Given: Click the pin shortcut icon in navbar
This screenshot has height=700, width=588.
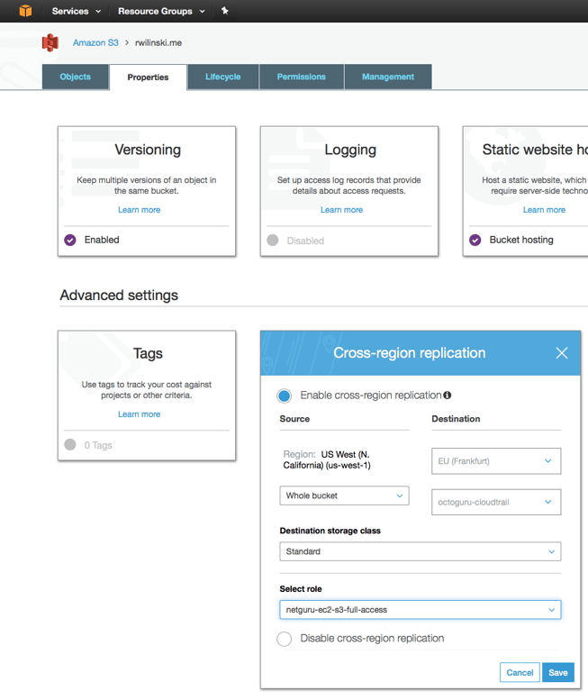Looking at the screenshot, I should (x=224, y=11).
